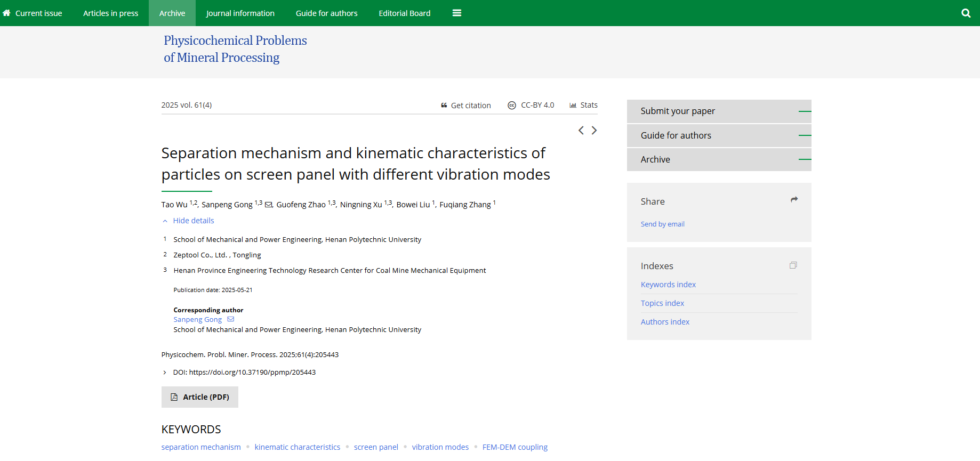Download the Article (PDF)
Viewport: 980px width, 461px height.
tap(200, 397)
